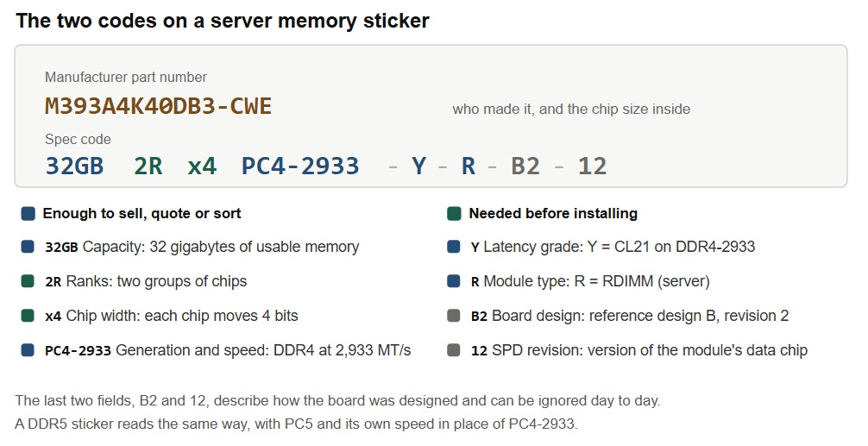
Task: Click the gray swatch beside B2 Board design
Action: (x=454, y=316)
